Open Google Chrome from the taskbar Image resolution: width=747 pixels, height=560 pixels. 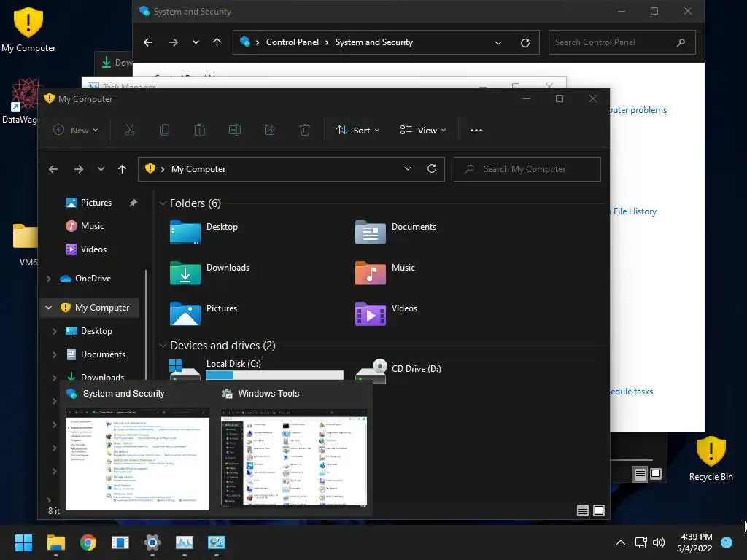88,542
